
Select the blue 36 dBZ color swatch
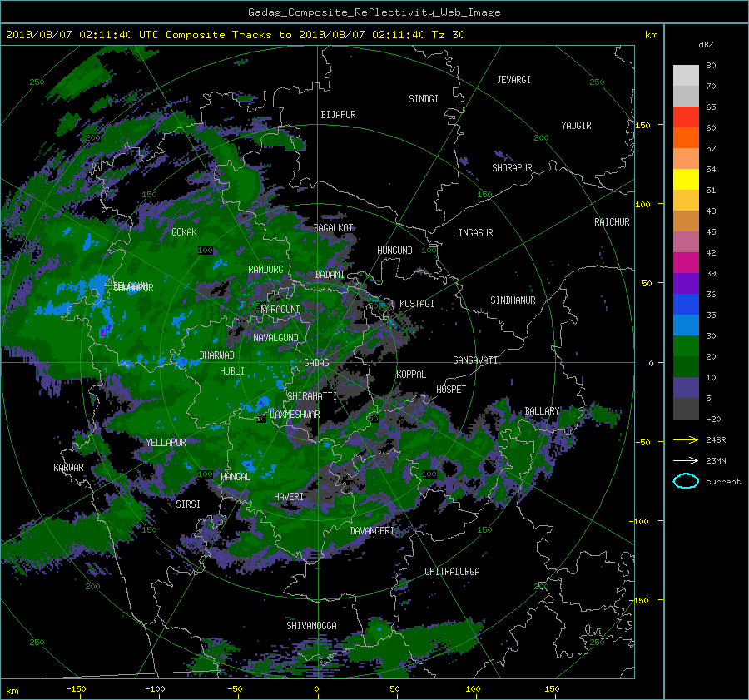point(686,305)
